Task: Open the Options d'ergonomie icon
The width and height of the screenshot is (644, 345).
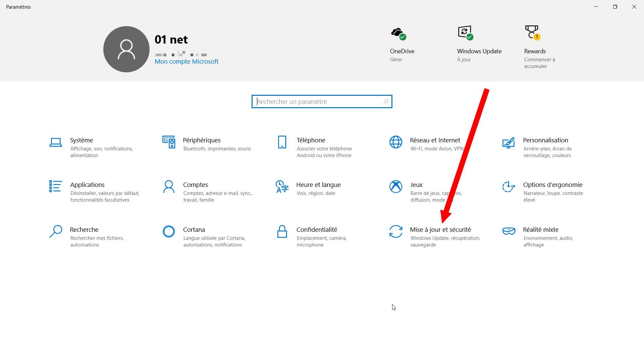Action: 508,187
